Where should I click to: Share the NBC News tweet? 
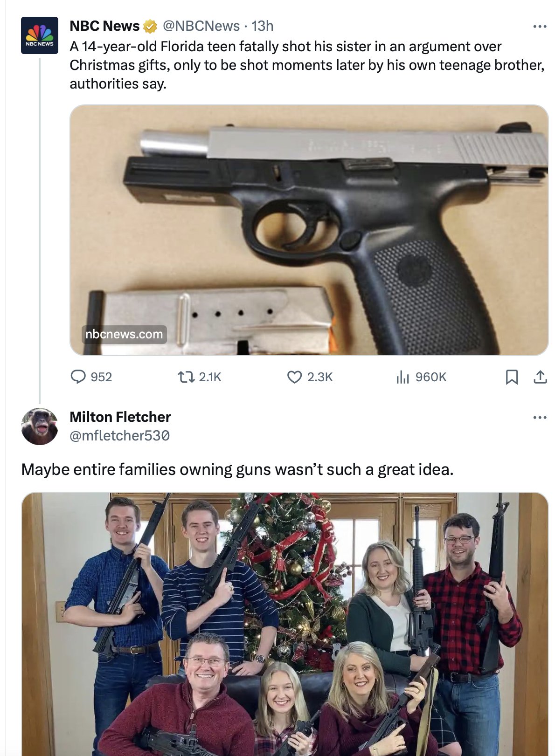coord(540,377)
